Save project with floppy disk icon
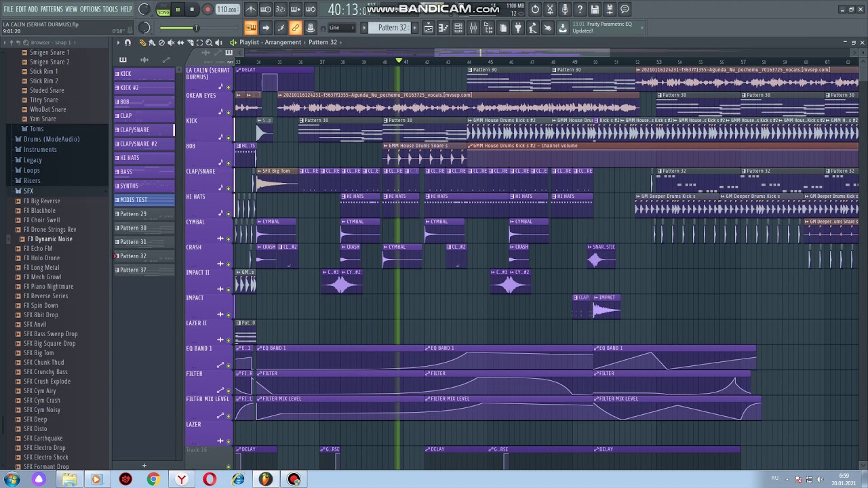The height and width of the screenshot is (488, 868). (x=595, y=9)
